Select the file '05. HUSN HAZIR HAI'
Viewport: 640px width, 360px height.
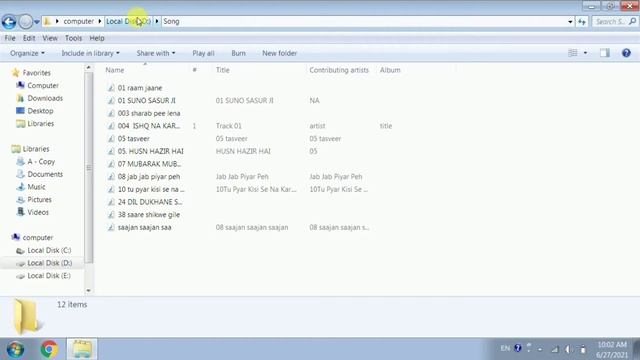click(x=150, y=151)
